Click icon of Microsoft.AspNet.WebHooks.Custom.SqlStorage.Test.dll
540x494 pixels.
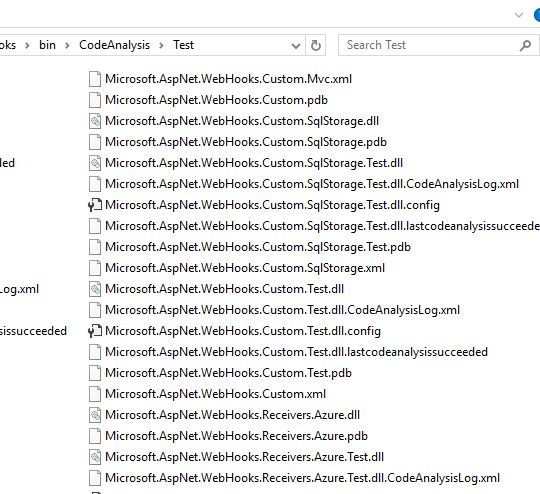point(95,163)
